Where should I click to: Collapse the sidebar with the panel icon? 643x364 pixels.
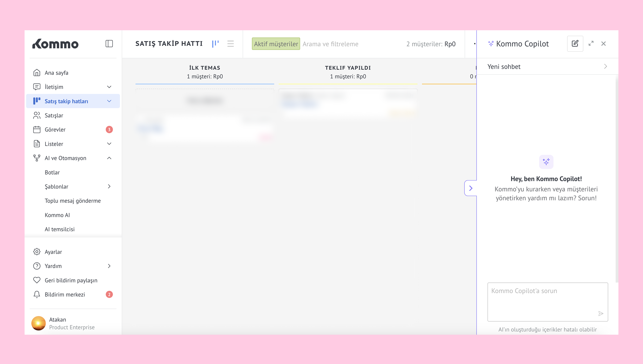click(109, 44)
